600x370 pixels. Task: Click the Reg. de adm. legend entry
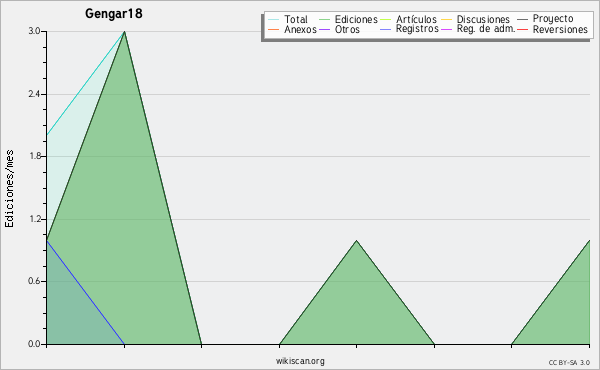click(478, 29)
